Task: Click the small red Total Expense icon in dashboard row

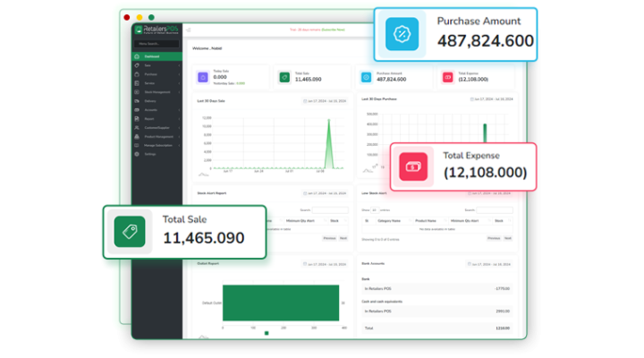Action: coord(448,77)
